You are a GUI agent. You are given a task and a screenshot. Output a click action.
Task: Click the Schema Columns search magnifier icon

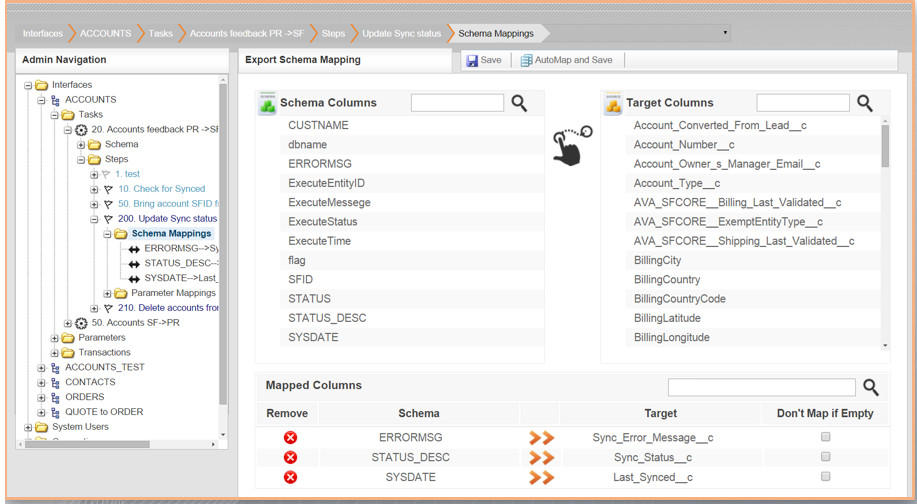click(x=519, y=103)
